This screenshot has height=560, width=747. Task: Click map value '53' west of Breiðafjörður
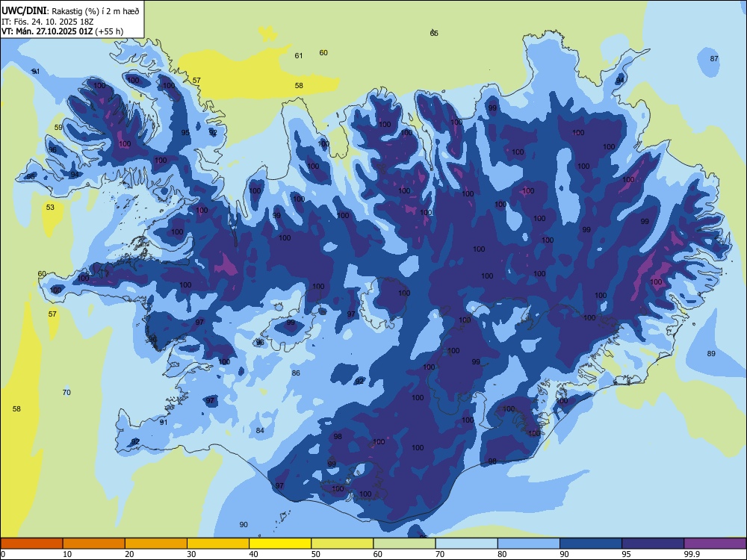click(50, 207)
